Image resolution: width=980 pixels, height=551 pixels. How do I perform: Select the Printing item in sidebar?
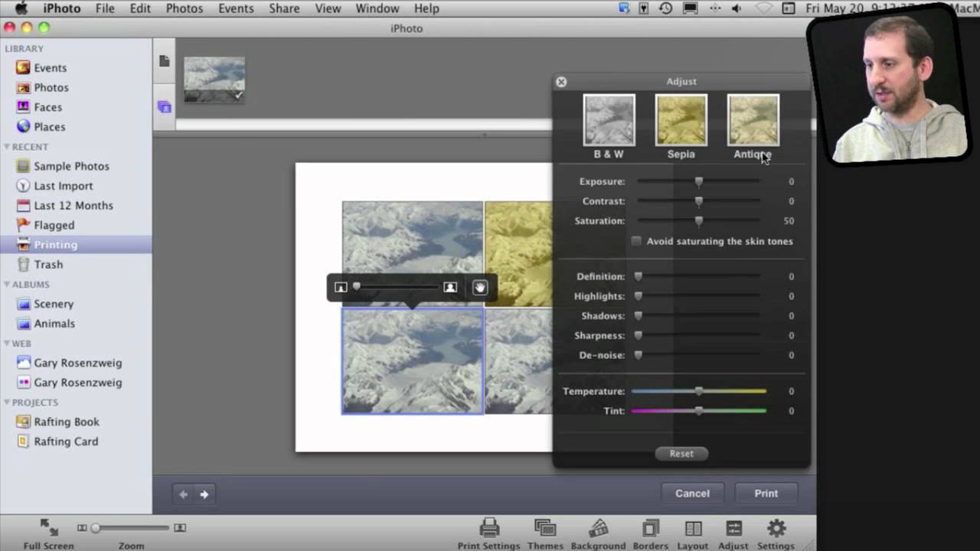pos(76,245)
